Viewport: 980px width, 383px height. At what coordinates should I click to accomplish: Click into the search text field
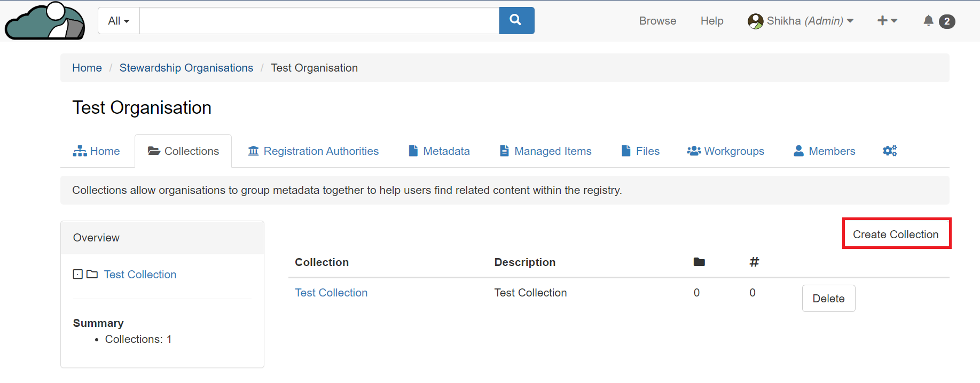(x=319, y=21)
